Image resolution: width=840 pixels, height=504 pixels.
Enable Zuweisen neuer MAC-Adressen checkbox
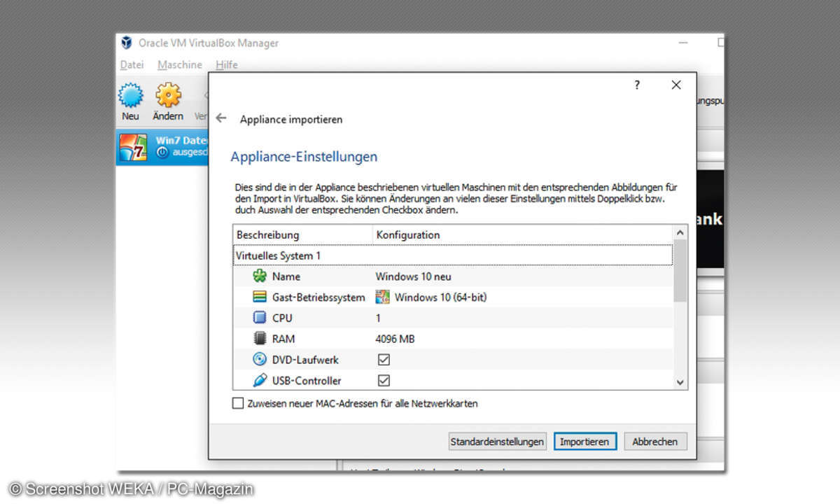tap(238, 403)
